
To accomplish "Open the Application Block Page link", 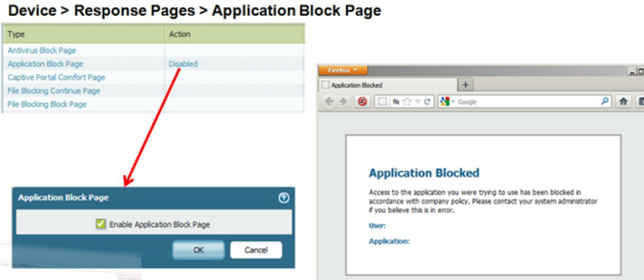I will point(45,64).
